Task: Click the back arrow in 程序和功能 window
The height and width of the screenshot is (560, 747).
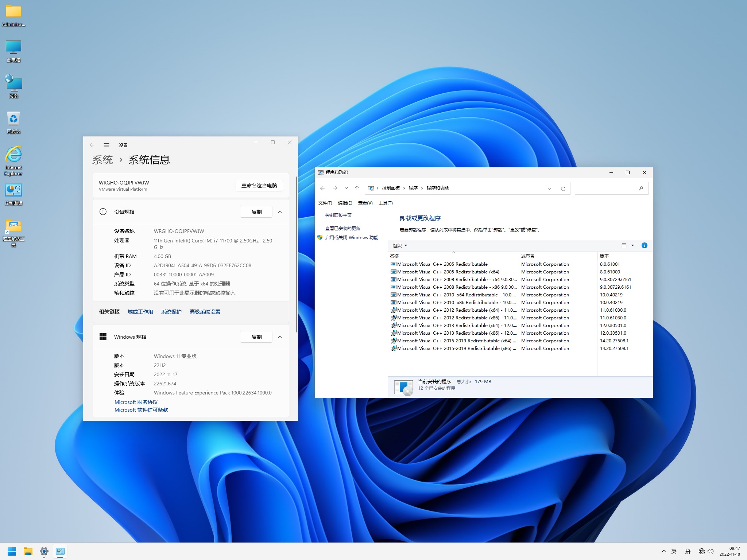Action: [x=322, y=188]
